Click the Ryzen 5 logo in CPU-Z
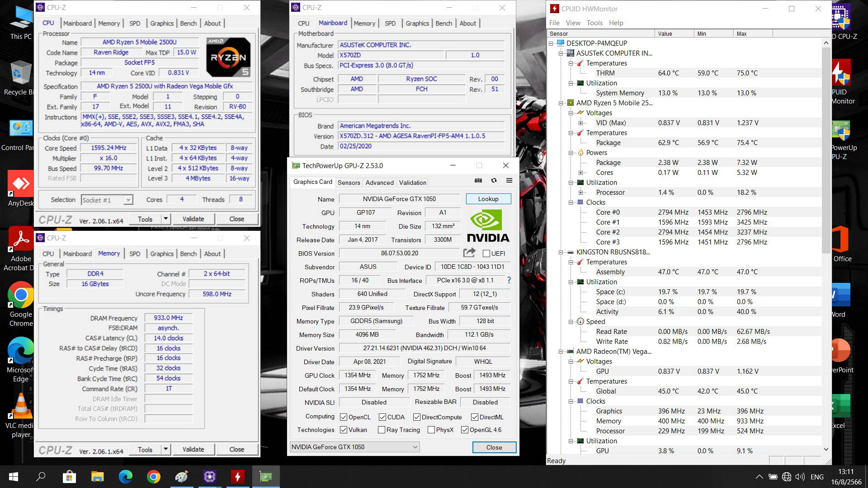 [228, 57]
